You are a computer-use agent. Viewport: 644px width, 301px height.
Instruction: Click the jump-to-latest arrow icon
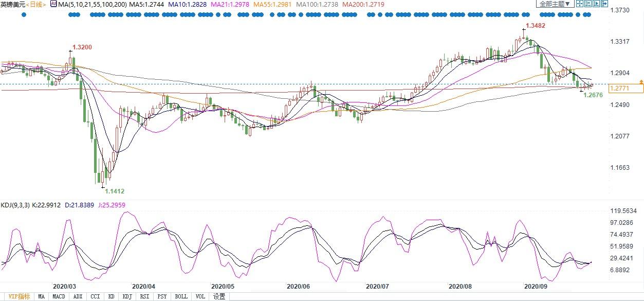[604, 4]
